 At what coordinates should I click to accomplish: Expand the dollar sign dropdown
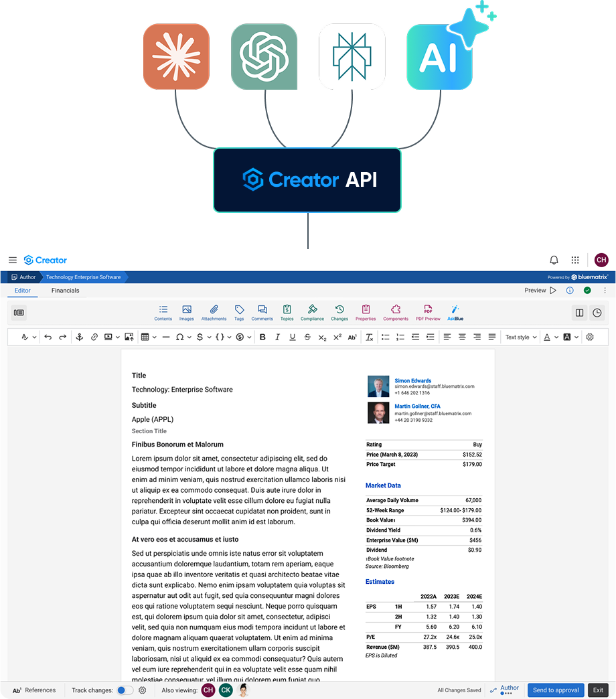(209, 337)
